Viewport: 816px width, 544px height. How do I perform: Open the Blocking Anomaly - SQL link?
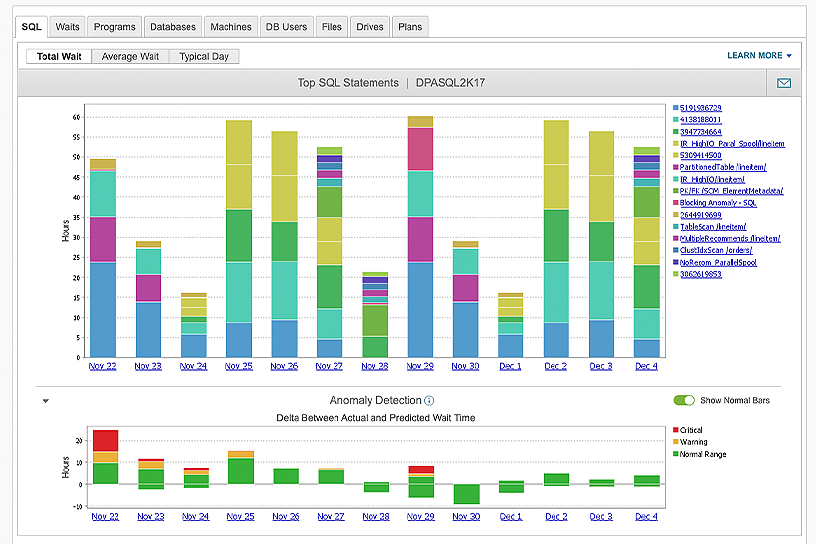point(720,203)
